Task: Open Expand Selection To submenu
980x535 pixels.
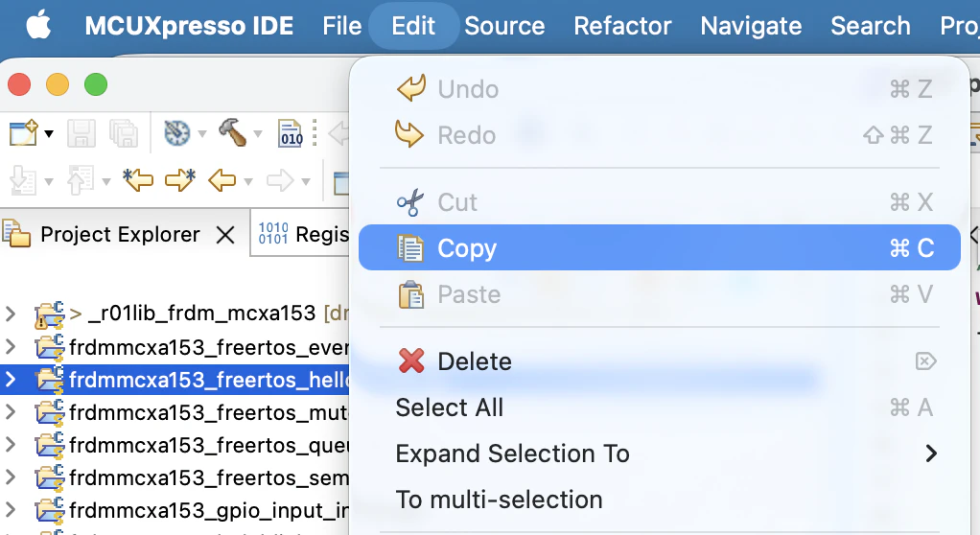Action: coord(660,454)
